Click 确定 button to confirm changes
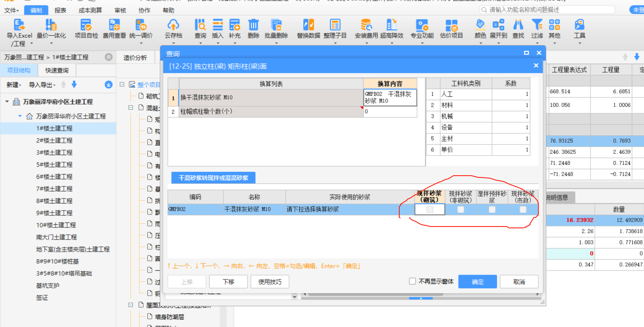The height and width of the screenshot is (327, 644). [x=478, y=281]
